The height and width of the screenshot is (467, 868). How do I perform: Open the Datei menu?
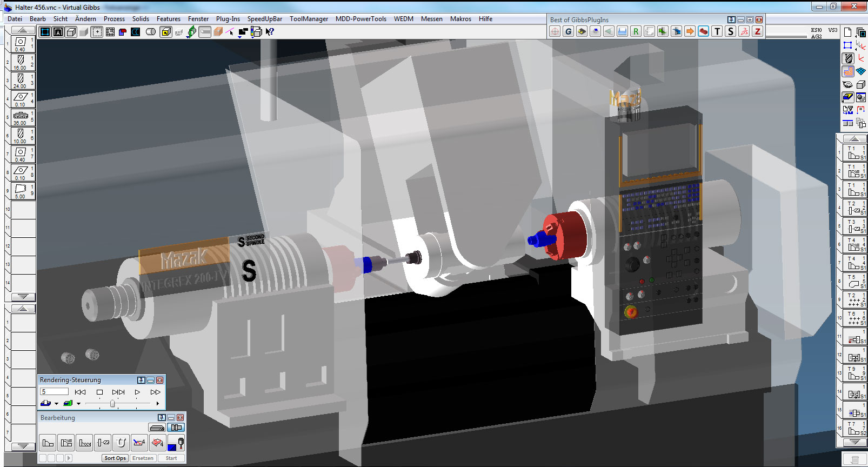coord(15,18)
